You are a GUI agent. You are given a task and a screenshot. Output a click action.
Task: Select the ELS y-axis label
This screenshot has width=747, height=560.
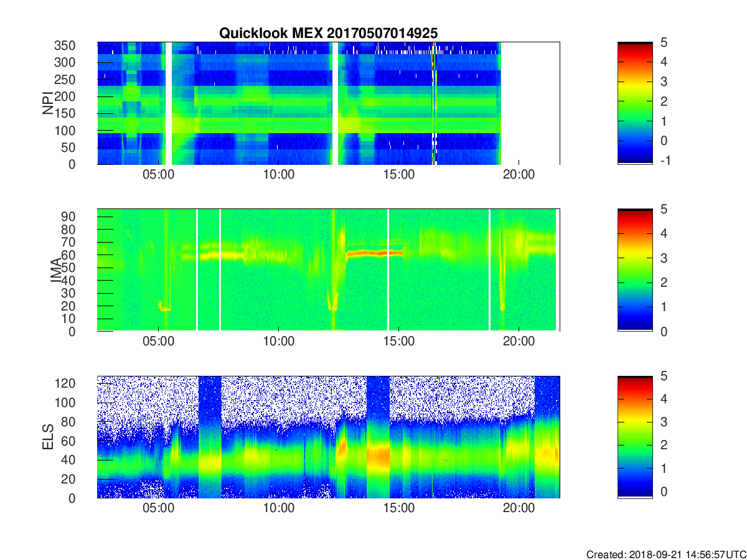(x=47, y=437)
